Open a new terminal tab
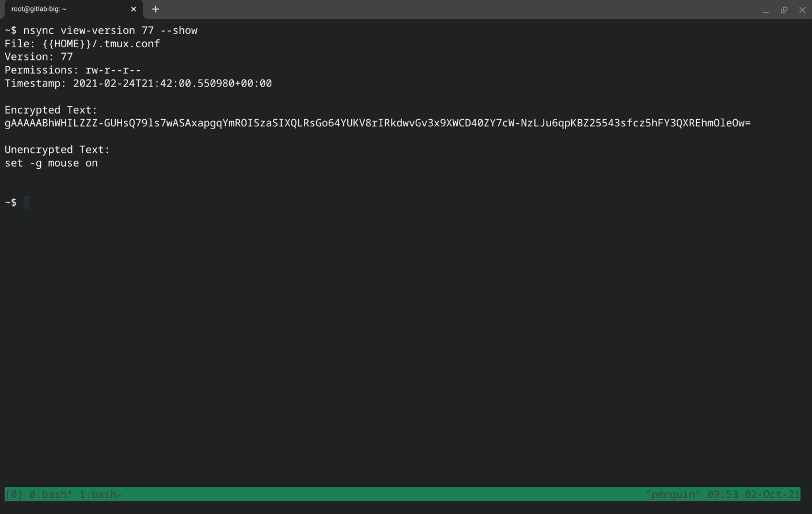This screenshot has height=514, width=812. 155,9
